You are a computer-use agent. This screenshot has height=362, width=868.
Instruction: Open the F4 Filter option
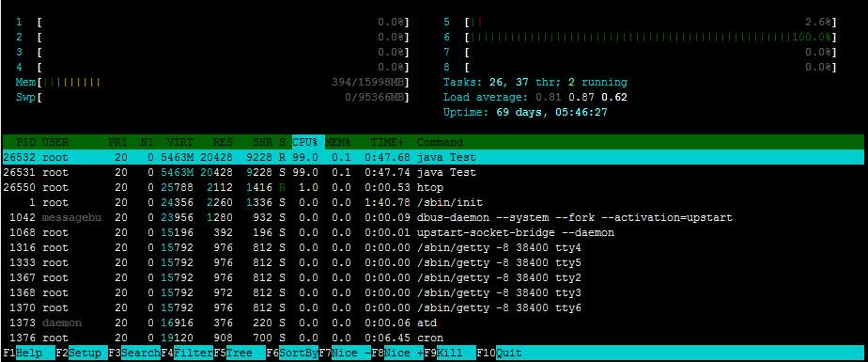187,354
